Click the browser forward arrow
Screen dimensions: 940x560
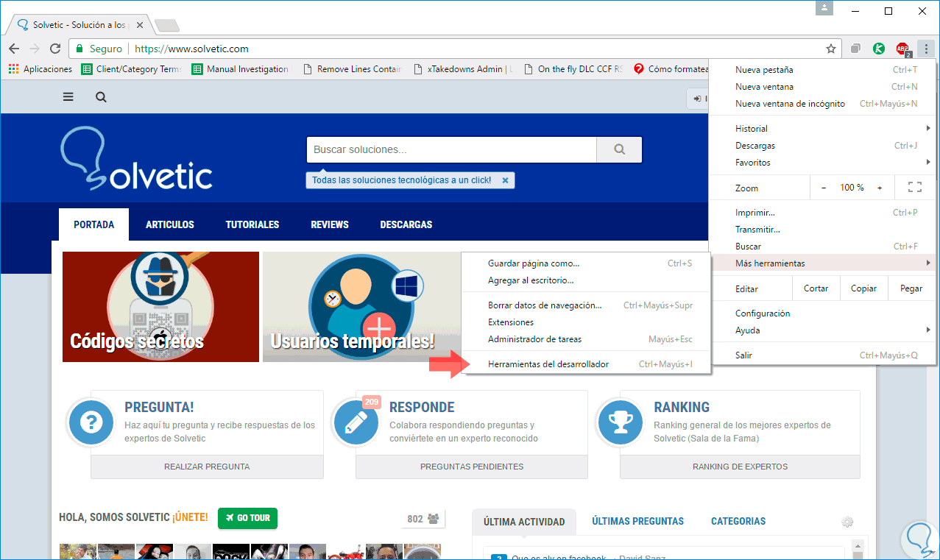[x=35, y=49]
